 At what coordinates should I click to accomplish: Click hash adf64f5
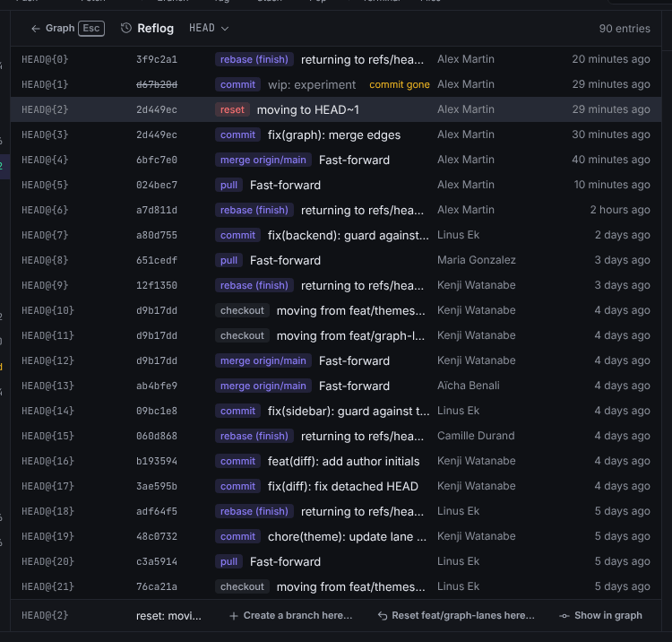tap(157, 511)
